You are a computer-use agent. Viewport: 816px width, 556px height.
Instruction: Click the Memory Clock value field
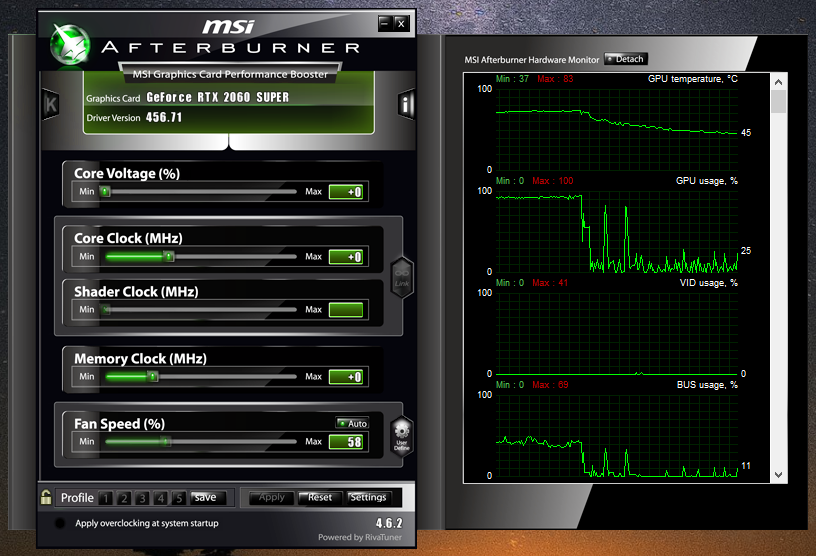point(346,376)
